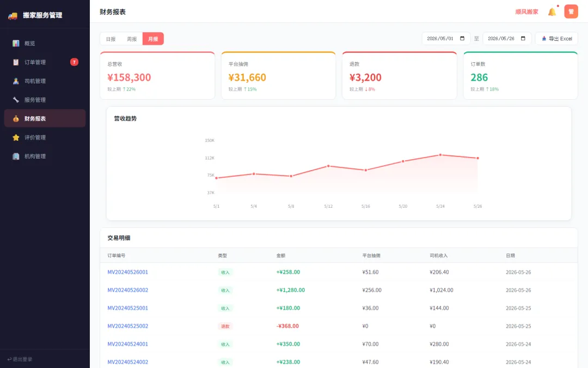Click the 司机管理 driver icon
The width and height of the screenshot is (588, 368).
coord(16,81)
